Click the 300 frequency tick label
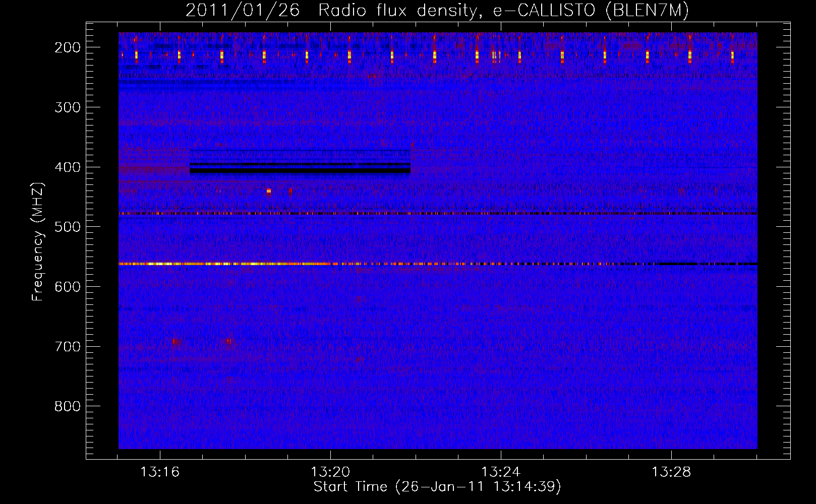Image resolution: width=816 pixels, height=504 pixels. click(67, 107)
